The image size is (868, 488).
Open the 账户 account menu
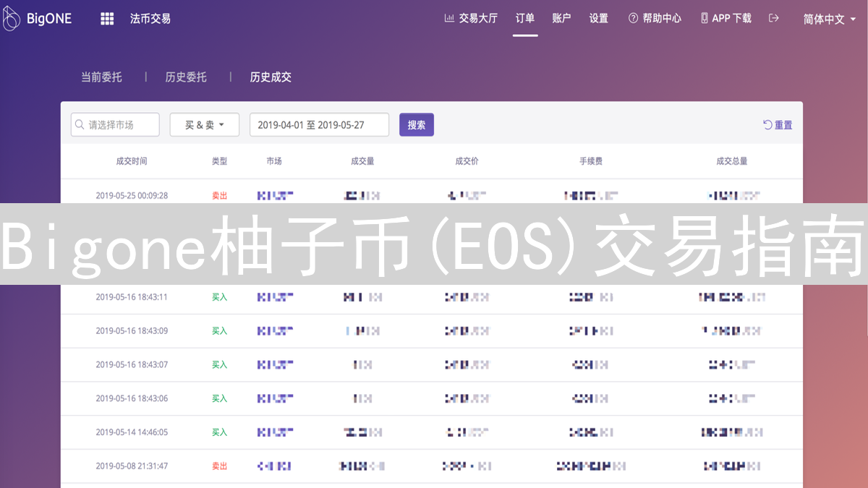pyautogui.click(x=561, y=19)
